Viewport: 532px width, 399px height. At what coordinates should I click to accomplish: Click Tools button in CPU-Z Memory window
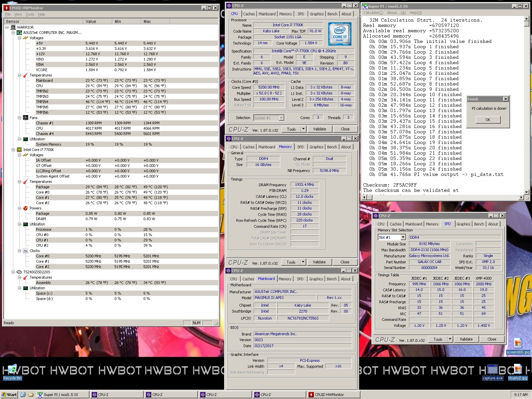point(291,262)
